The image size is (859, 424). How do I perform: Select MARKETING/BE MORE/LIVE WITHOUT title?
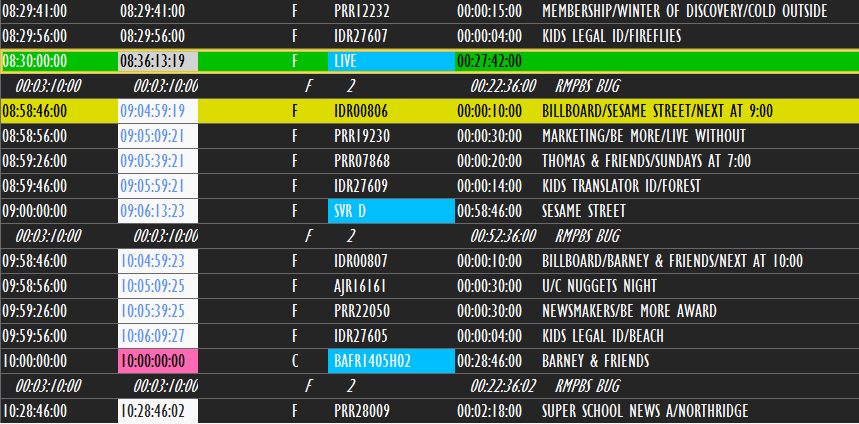pyautogui.click(x=644, y=136)
